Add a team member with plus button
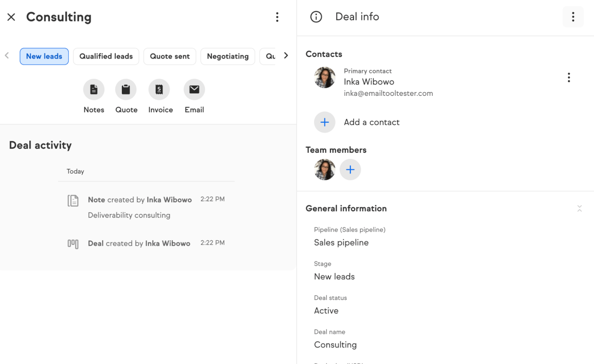This screenshot has height=364, width=594. click(x=350, y=170)
